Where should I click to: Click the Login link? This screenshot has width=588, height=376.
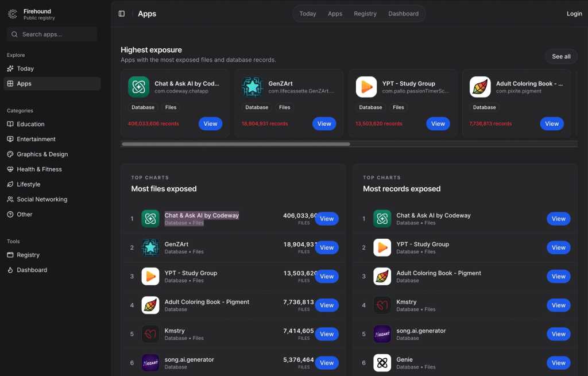(574, 14)
